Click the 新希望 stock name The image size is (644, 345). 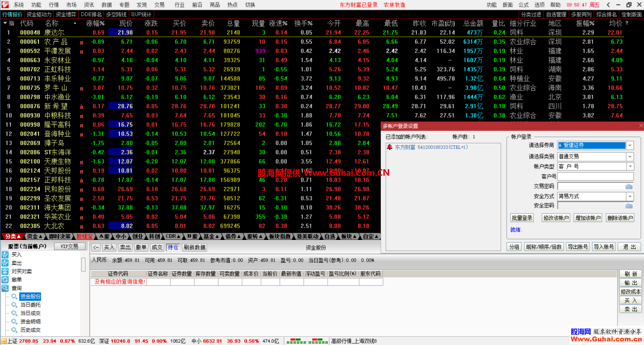click(x=56, y=106)
